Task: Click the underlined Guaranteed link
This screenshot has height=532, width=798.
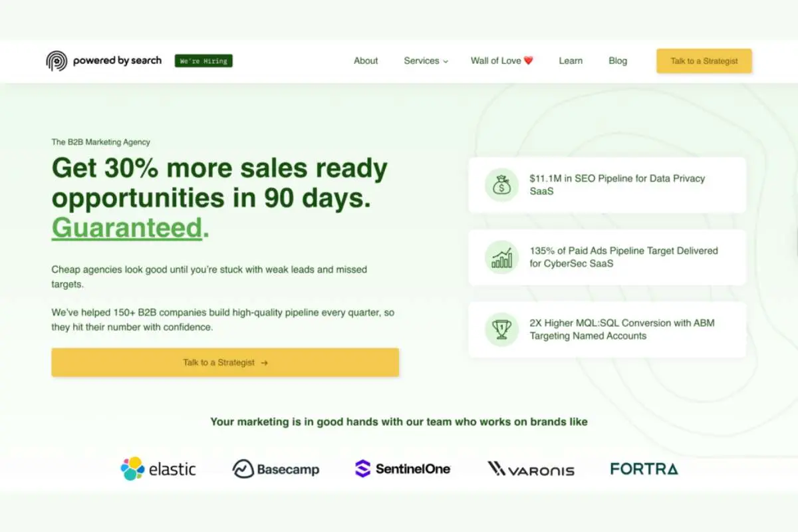Action: coord(126,227)
